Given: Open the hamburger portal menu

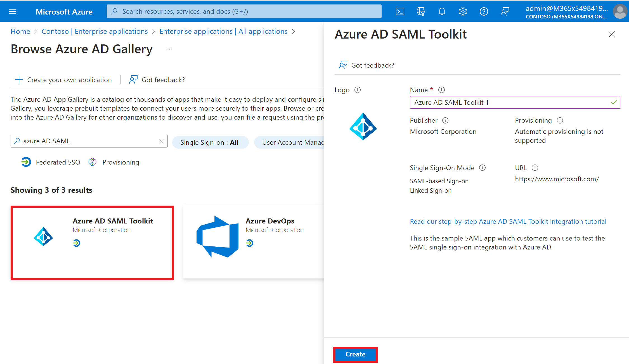Looking at the screenshot, I should (x=13, y=11).
